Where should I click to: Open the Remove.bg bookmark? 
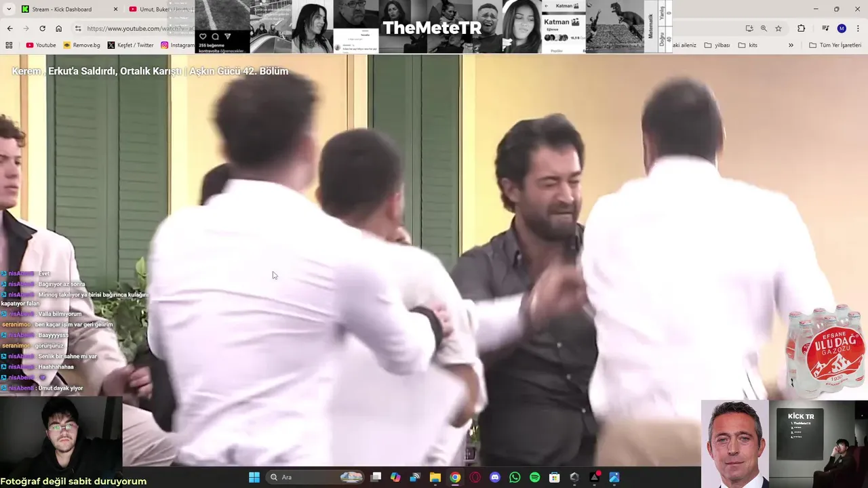(81, 45)
